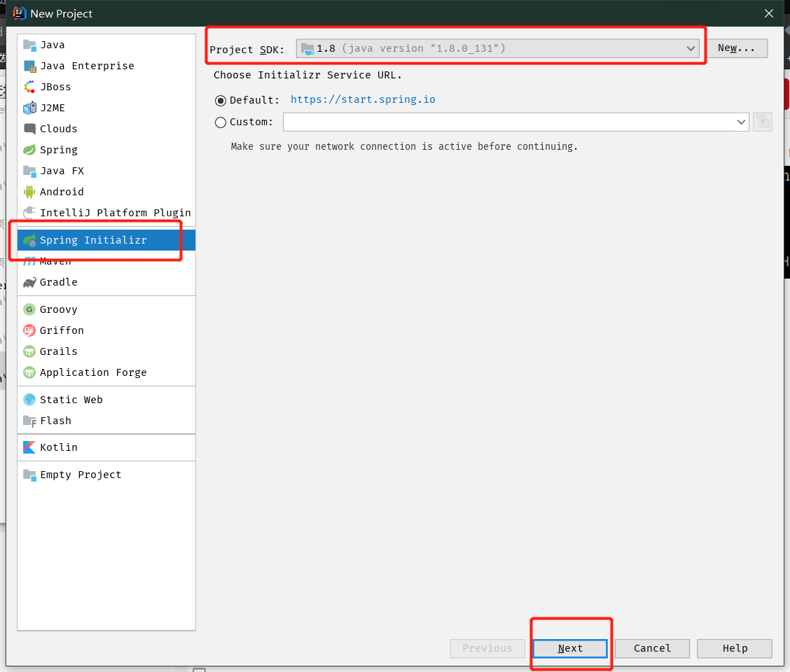The width and height of the screenshot is (790, 672).
Task: Select the Clouds label
Action: coord(58,129)
